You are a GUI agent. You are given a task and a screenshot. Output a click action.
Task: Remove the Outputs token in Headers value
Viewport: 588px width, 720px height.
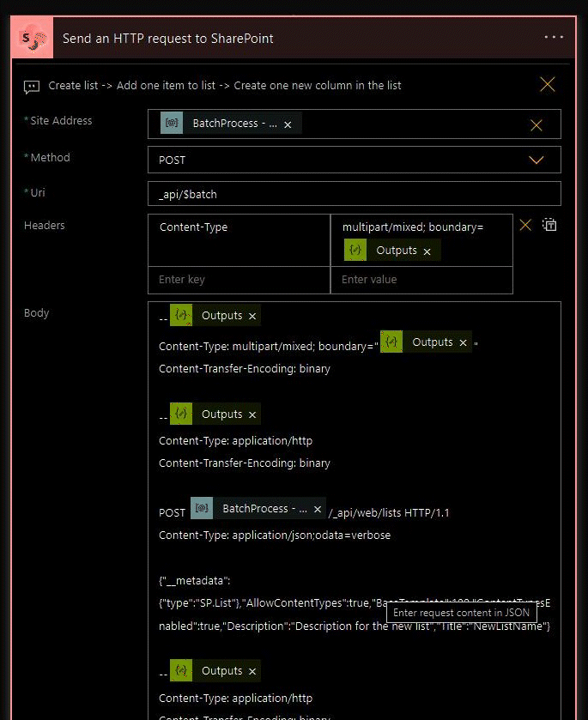click(x=427, y=251)
